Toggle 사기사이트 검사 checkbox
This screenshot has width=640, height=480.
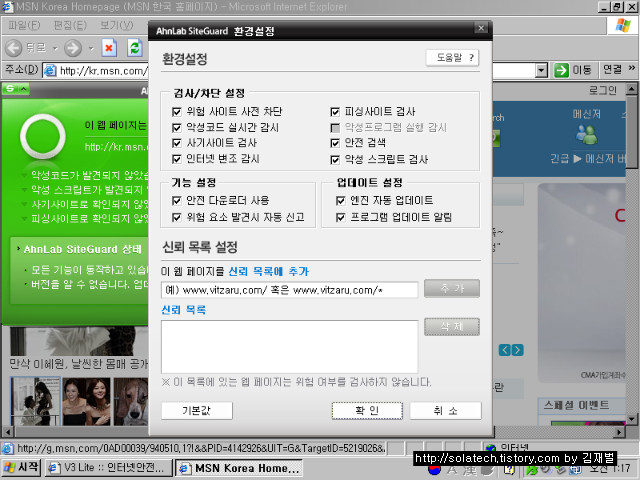click(176, 143)
